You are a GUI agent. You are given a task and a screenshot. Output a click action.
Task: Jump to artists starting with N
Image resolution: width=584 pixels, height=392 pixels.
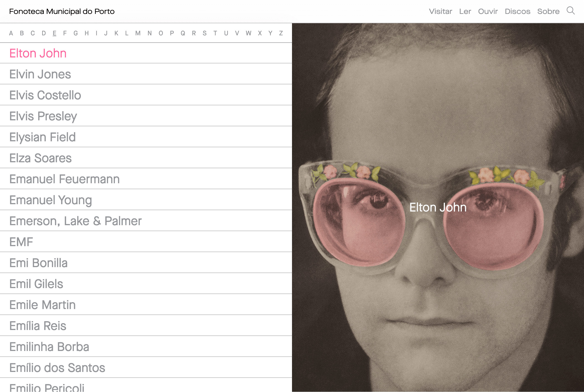[x=150, y=33]
